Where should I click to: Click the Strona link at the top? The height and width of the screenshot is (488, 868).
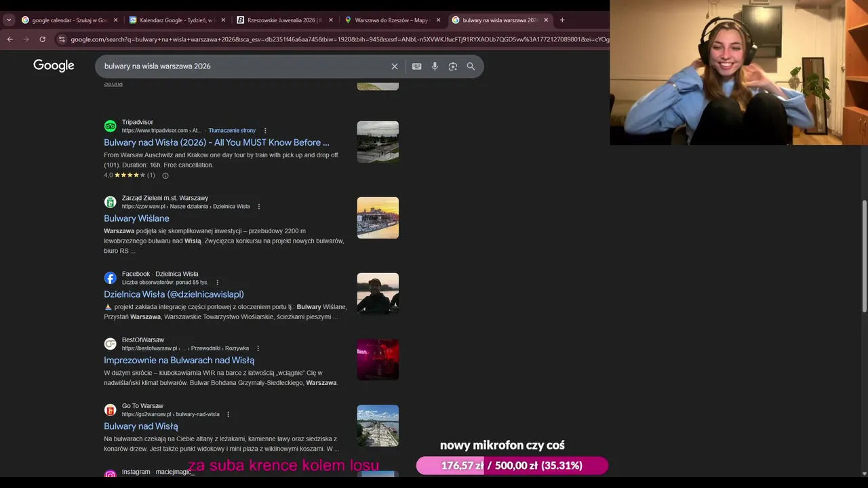point(113,83)
